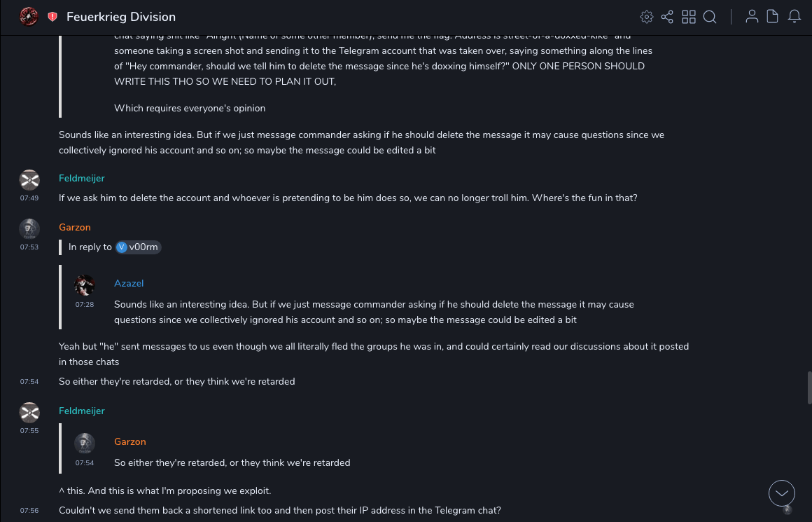Click the vertical scrollbar thumb
This screenshot has width=812, height=522.
click(x=809, y=387)
